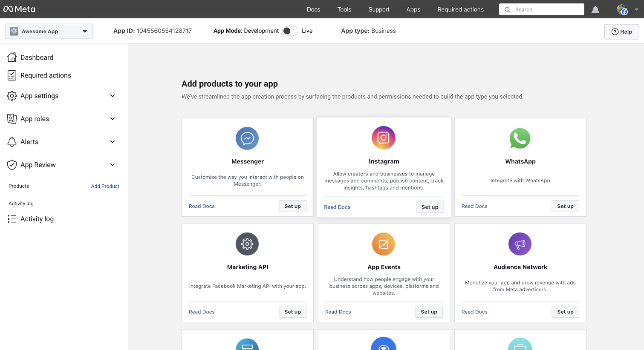Open the Tools menu
This screenshot has height=350, width=644.
[344, 9]
